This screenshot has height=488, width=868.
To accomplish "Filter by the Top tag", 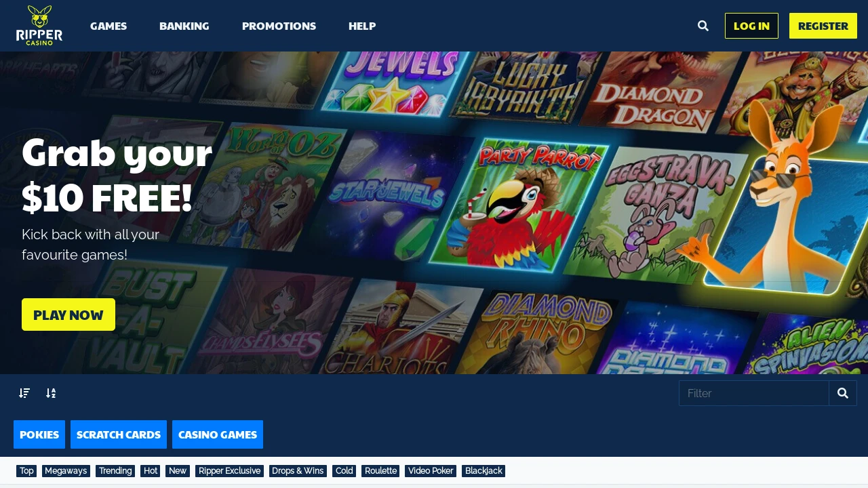I will coord(26,471).
